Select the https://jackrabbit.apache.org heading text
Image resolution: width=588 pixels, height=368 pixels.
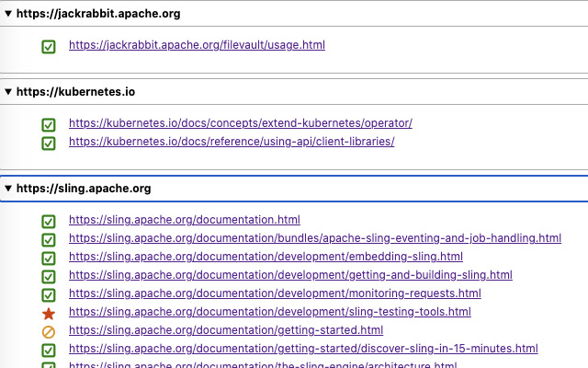click(x=98, y=14)
